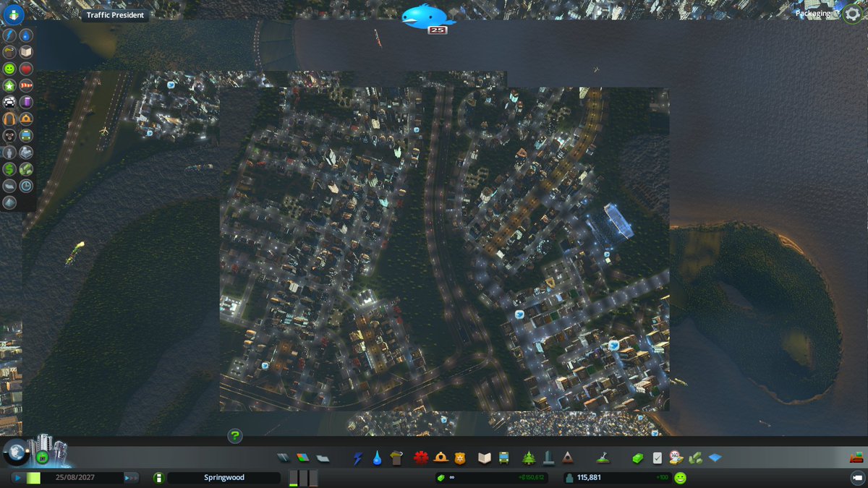Open the Budget clipboard panel
Image resolution: width=868 pixels, height=488 pixels.
(657, 458)
